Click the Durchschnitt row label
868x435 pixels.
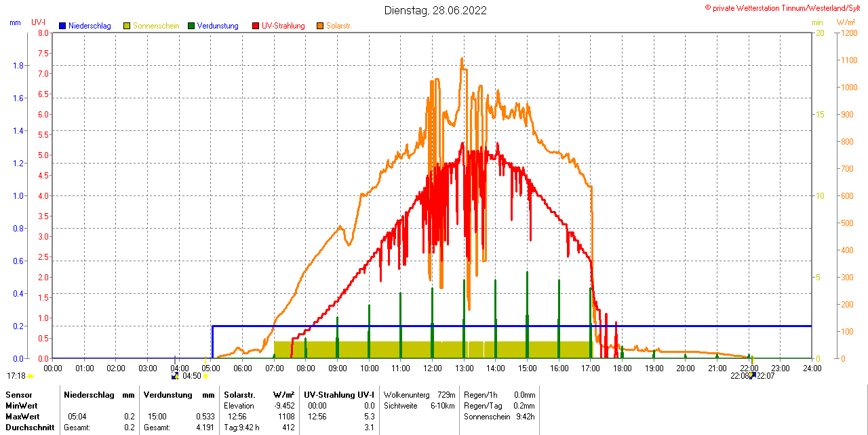(30, 427)
